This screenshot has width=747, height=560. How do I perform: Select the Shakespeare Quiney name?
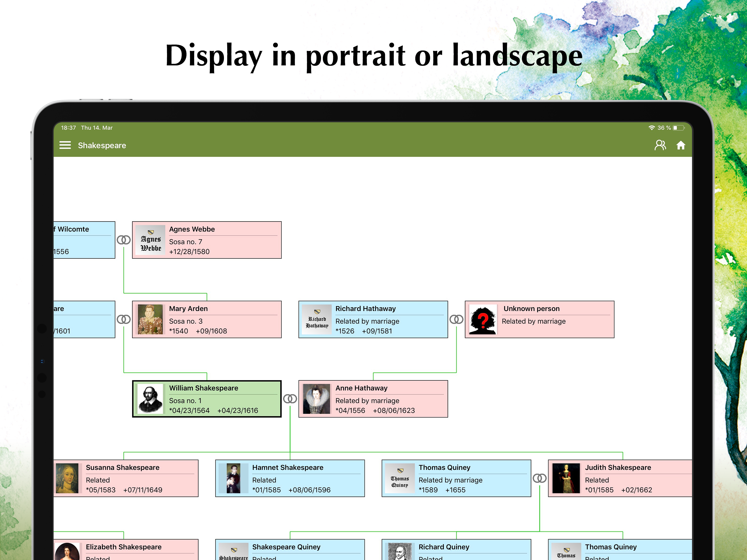tap(286, 547)
